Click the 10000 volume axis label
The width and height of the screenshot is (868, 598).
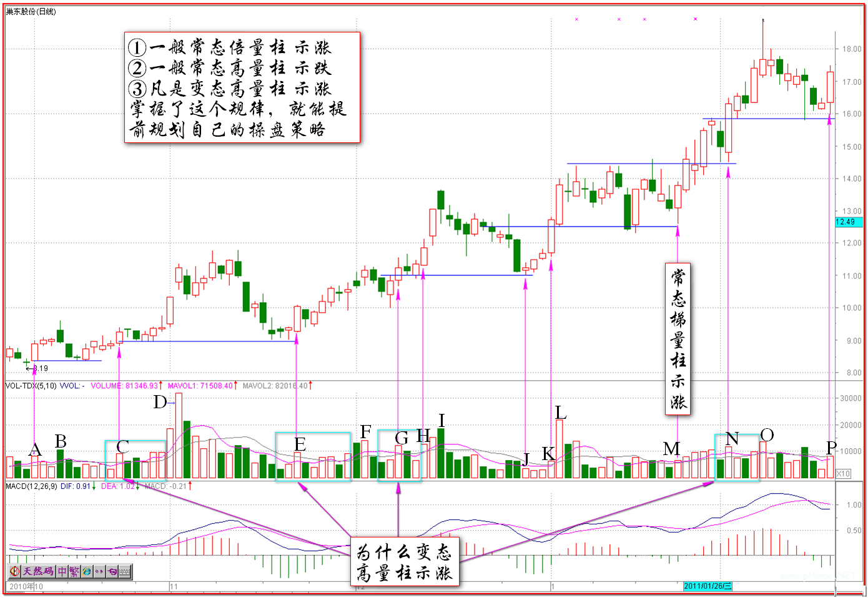[x=851, y=451]
